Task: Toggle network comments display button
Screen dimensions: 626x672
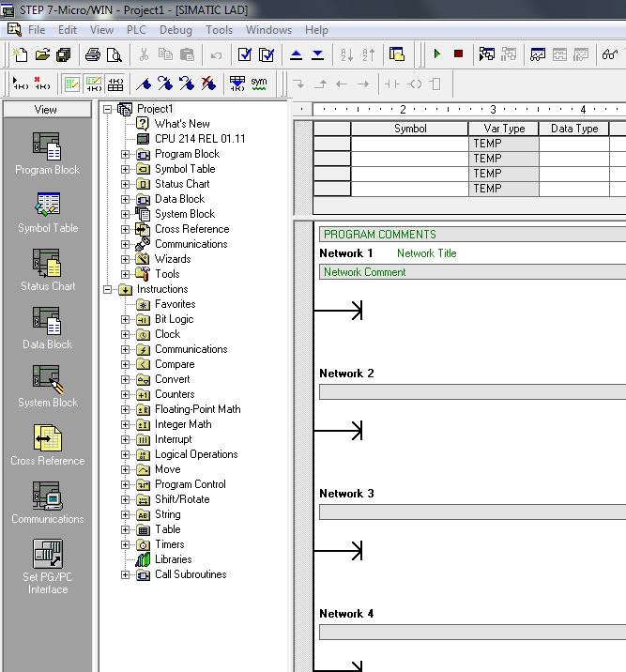Action: pyautogui.click(x=94, y=84)
